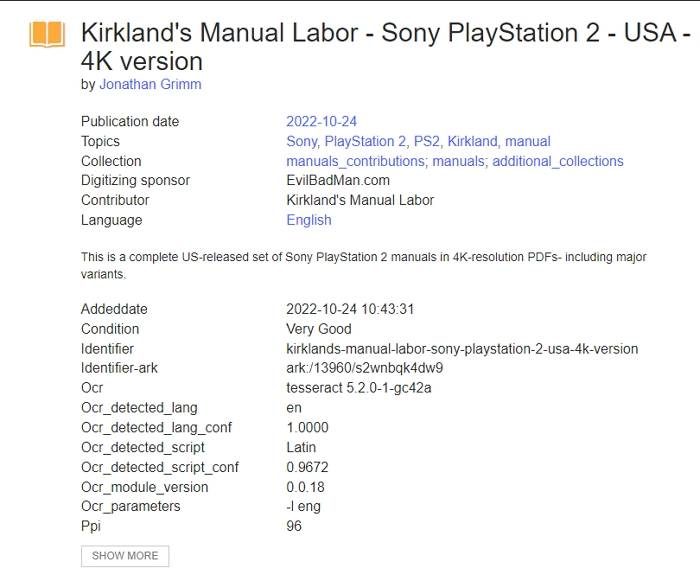Click the identifier value text

click(x=462, y=349)
